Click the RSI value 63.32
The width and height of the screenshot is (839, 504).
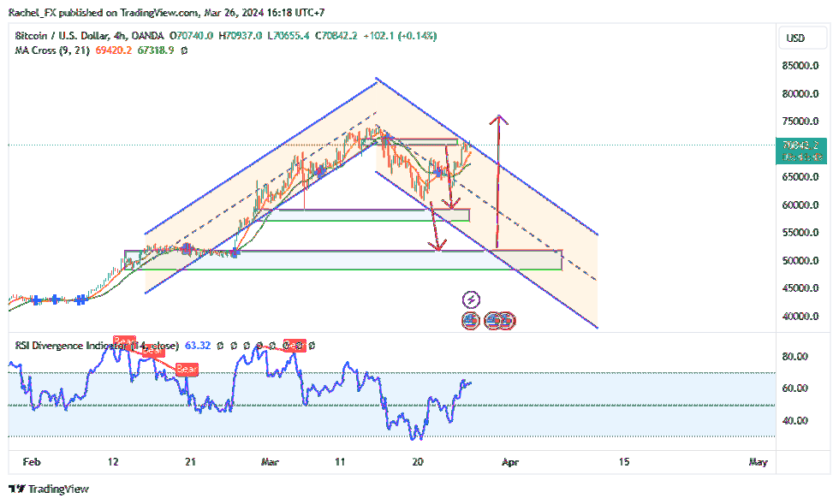pos(198,346)
